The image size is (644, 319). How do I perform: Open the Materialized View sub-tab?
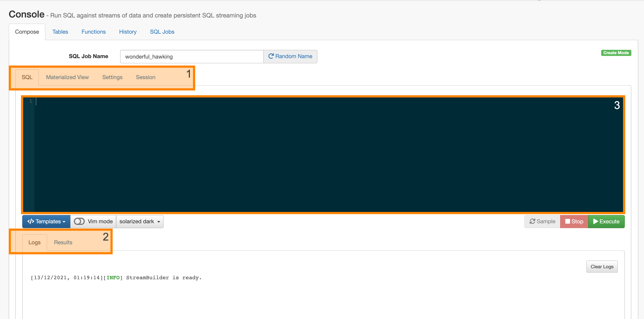67,77
